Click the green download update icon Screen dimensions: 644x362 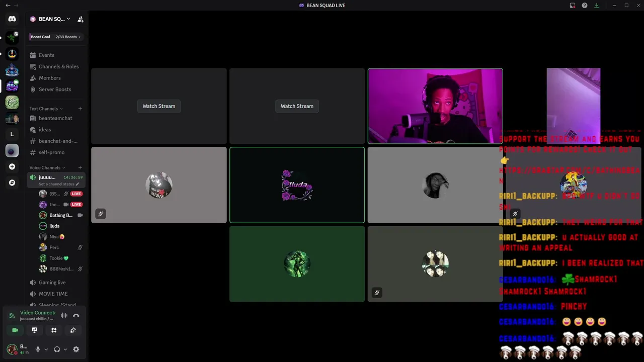(597, 6)
